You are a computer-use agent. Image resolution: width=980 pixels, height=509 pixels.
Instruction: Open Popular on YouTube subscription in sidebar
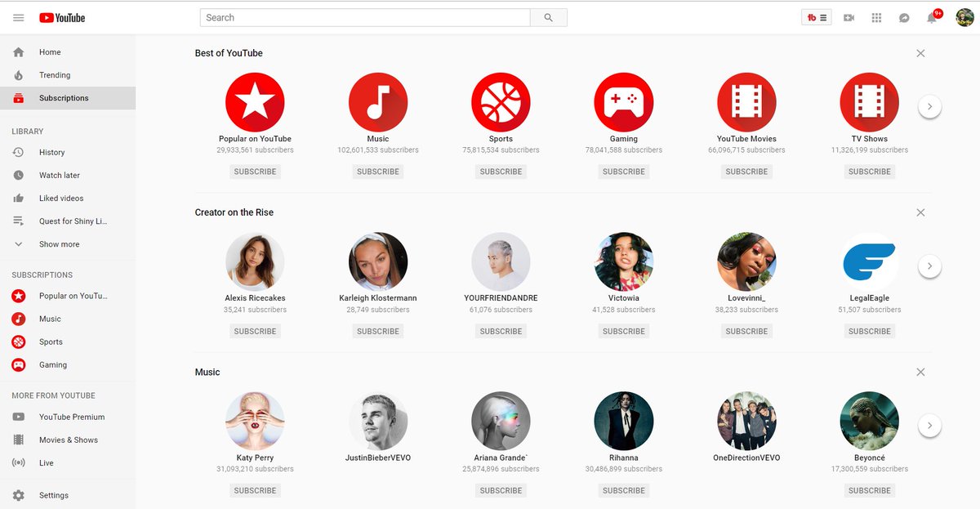pos(68,296)
